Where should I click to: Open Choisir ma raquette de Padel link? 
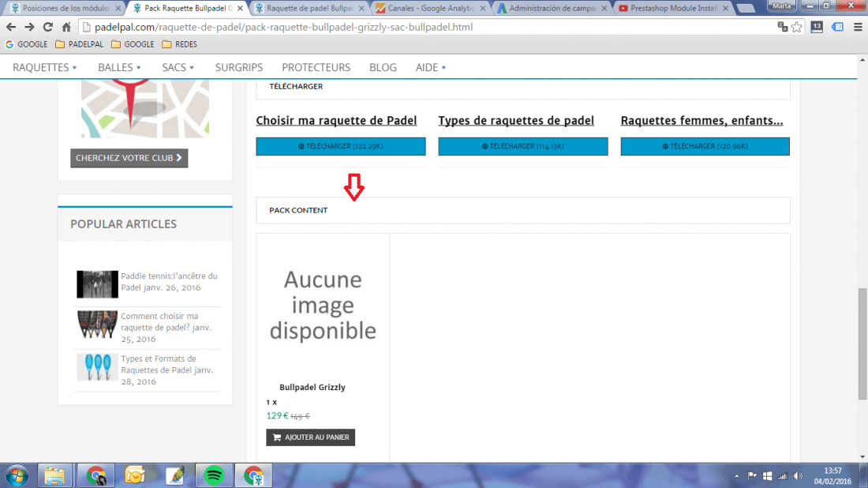(x=336, y=121)
